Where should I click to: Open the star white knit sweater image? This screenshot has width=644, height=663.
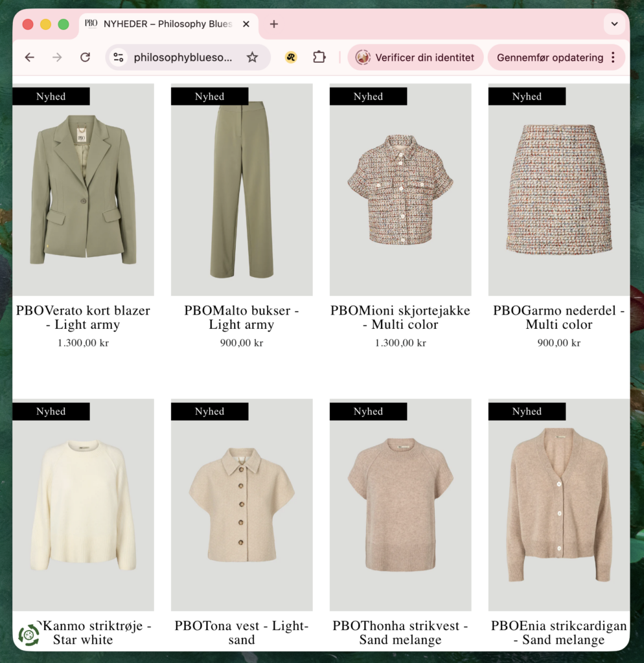tap(83, 505)
